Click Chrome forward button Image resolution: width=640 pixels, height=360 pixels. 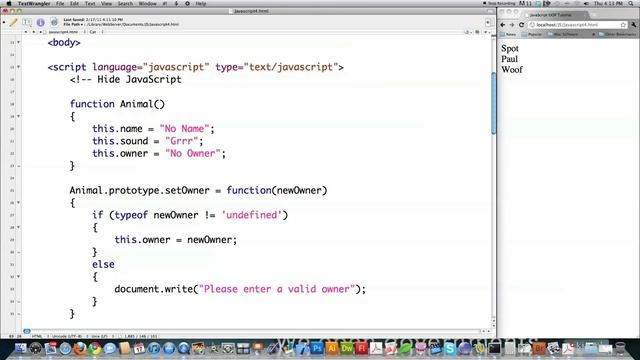512,25
